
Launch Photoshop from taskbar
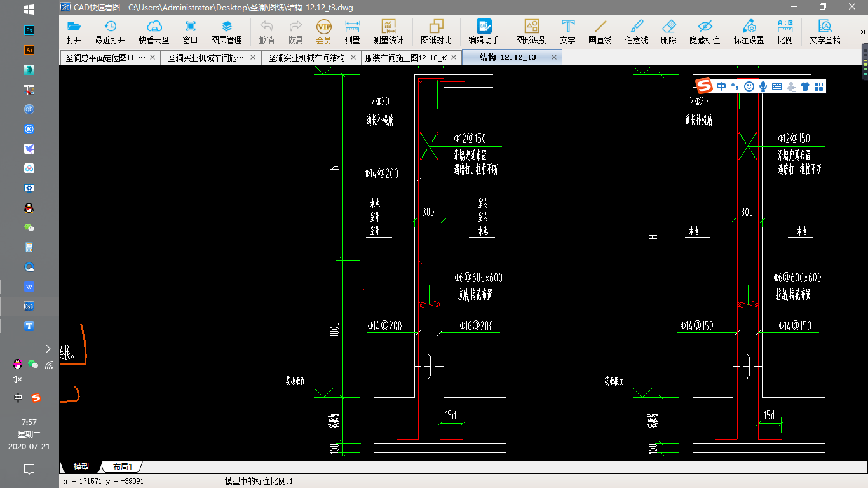29,30
